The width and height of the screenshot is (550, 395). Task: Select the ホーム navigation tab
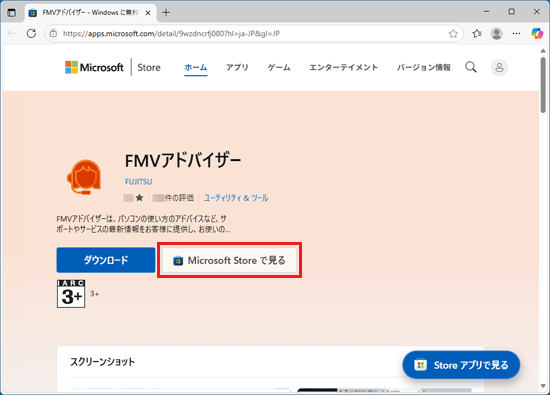(196, 67)
